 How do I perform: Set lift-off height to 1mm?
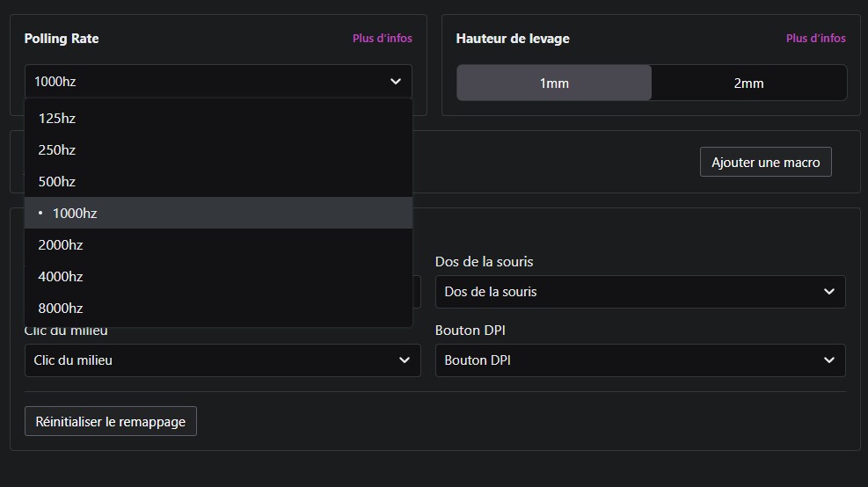click(x=554, y=83)
